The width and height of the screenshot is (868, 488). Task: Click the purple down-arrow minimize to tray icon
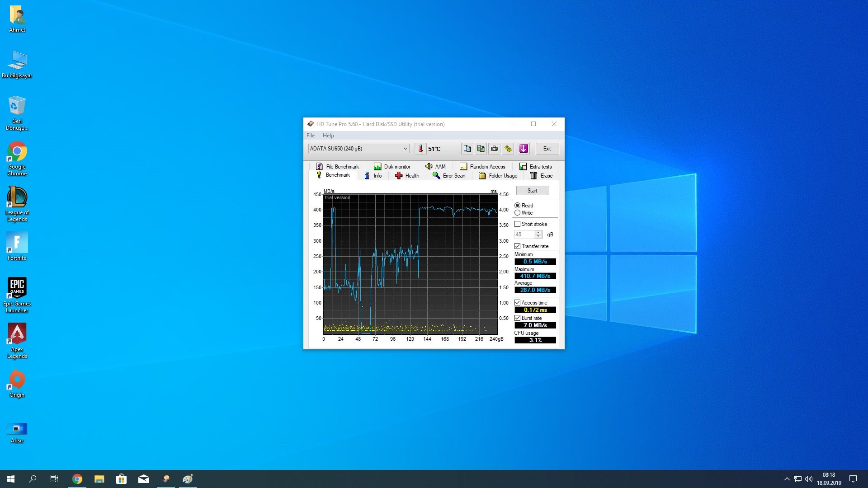point(524,149)
